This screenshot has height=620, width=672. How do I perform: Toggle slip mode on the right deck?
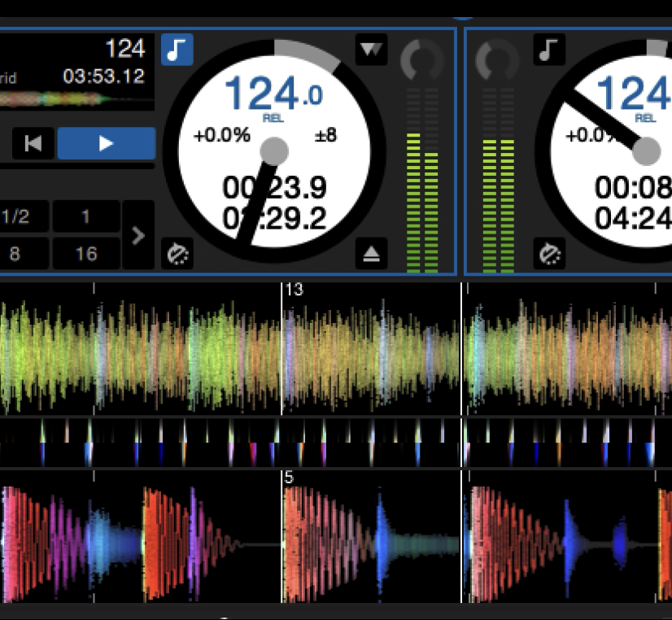[x=549, y=254]
